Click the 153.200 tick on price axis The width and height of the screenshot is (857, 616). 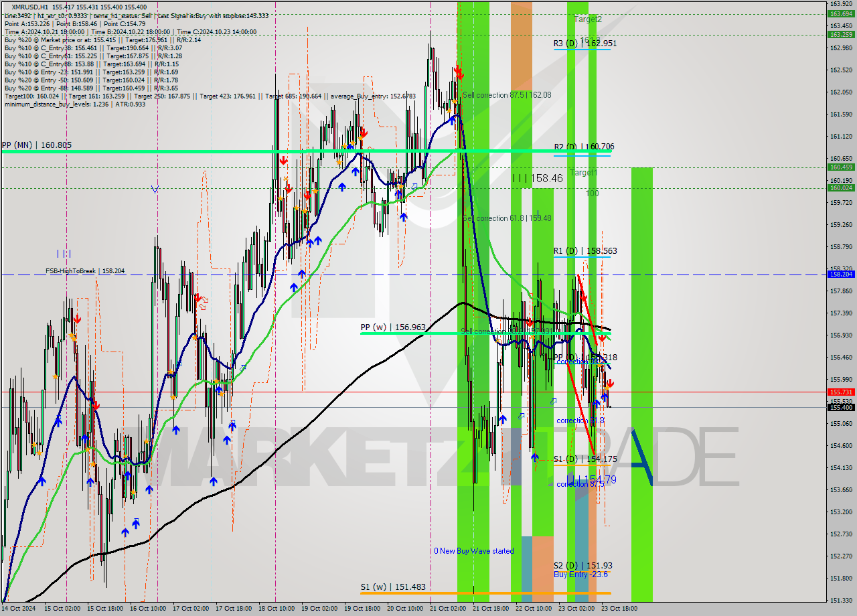tap(841, 512)
